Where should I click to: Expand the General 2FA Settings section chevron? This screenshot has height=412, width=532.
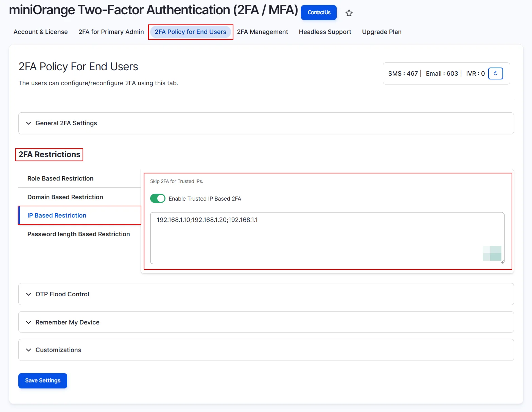point(29,123)
